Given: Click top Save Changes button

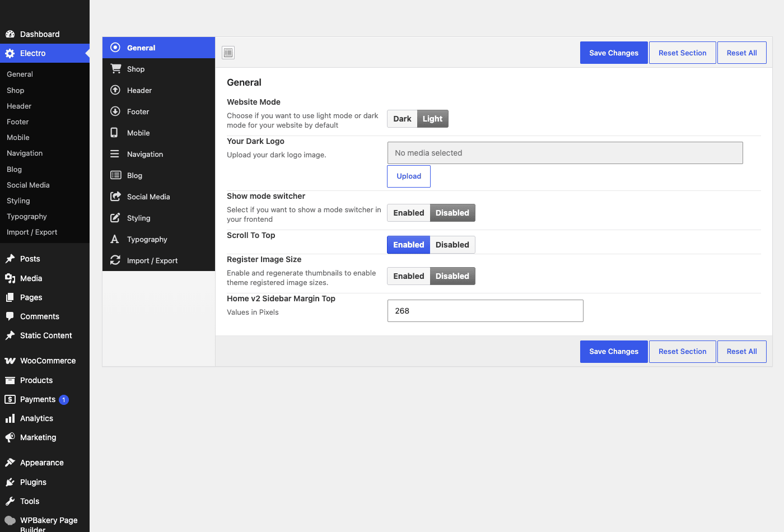Looking at the screenshot, I should tap(614, 53).
